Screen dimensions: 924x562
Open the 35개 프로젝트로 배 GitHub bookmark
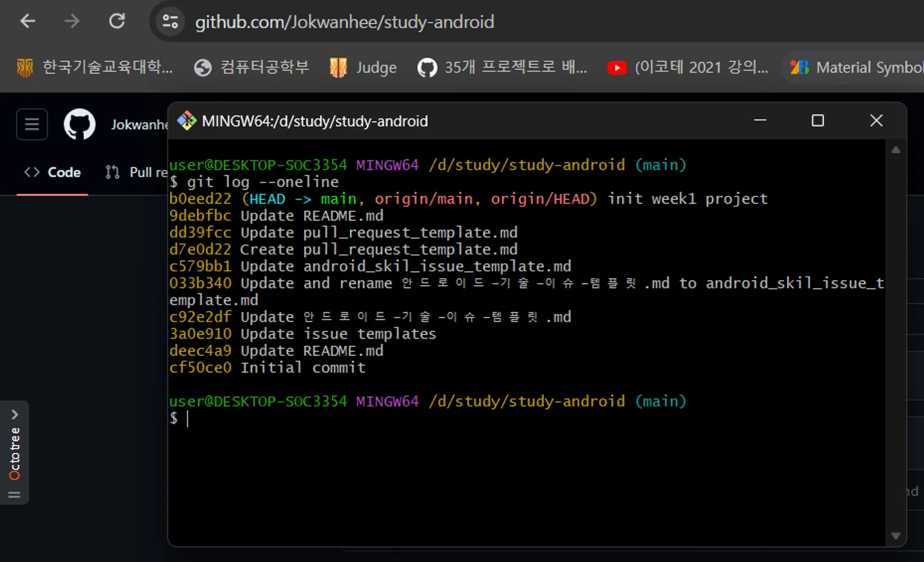coord(502,67)
